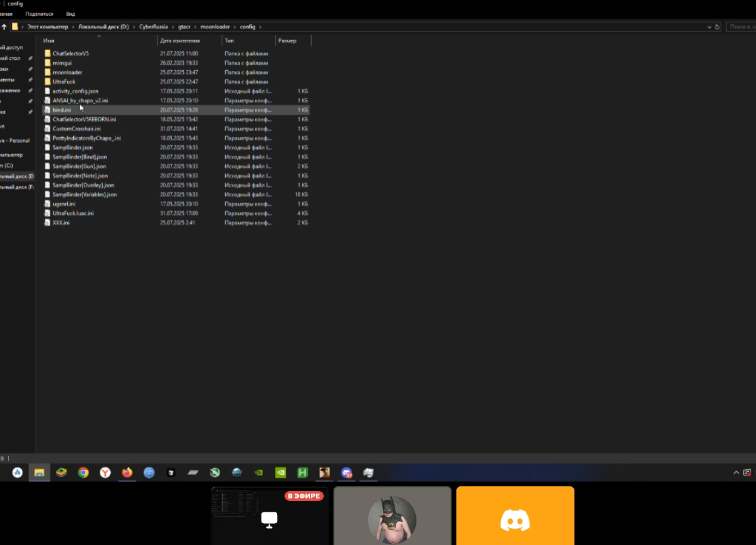The image size is (756, 545).
Task: Select SampBinder[Bind].json file name
Action: coord(80,157)
